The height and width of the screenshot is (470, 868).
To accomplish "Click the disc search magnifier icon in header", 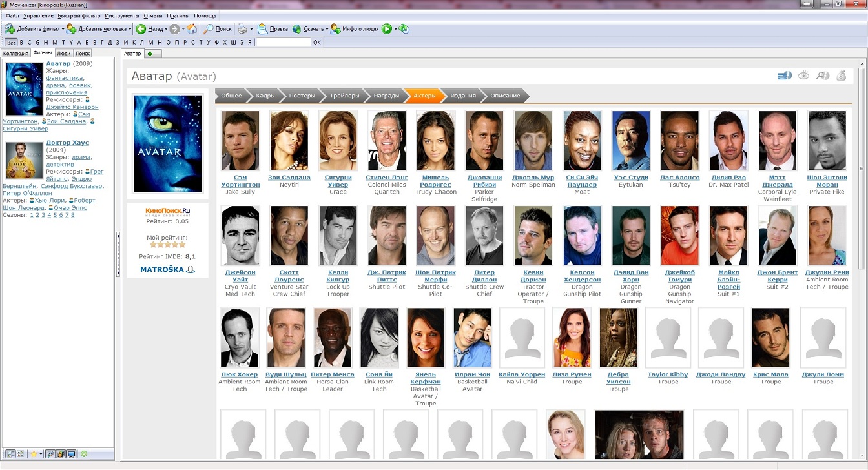I will [822, 76].
